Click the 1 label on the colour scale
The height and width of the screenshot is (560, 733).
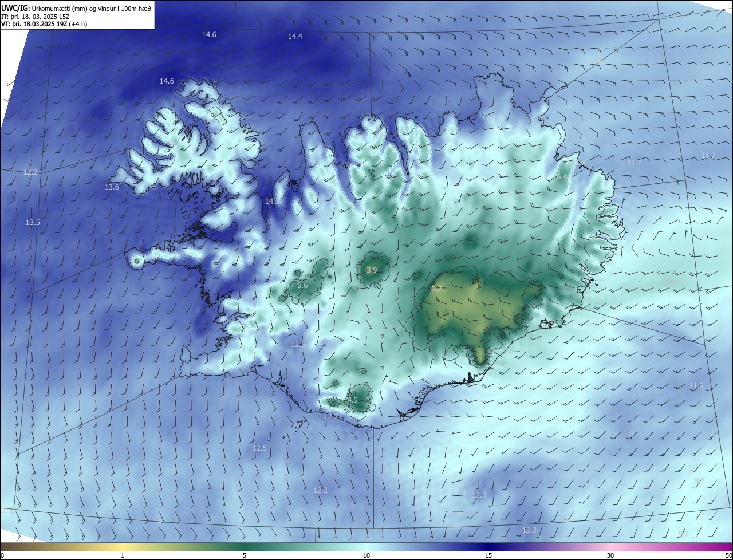pyautogui.click(x=123, y=555)
